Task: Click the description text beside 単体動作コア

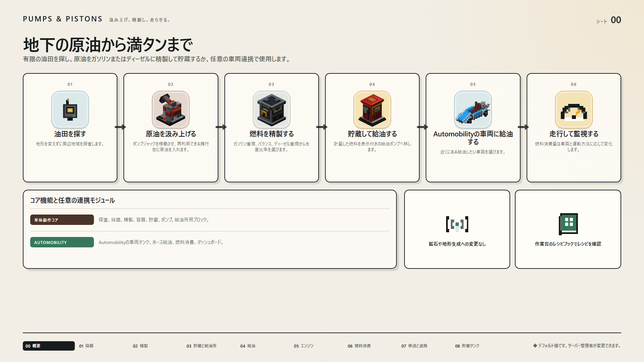Action: pos(154,220)
